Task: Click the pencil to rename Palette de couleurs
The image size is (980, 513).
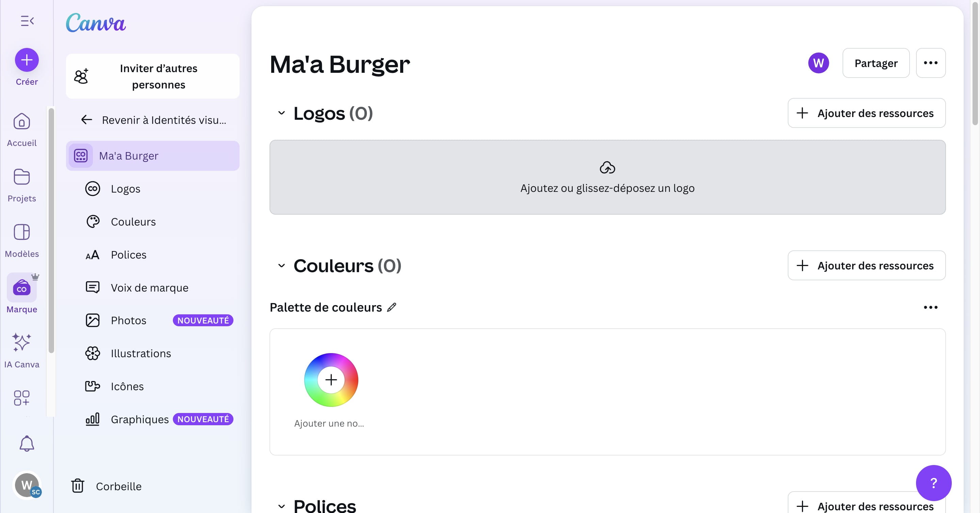Action: (392, 307)
